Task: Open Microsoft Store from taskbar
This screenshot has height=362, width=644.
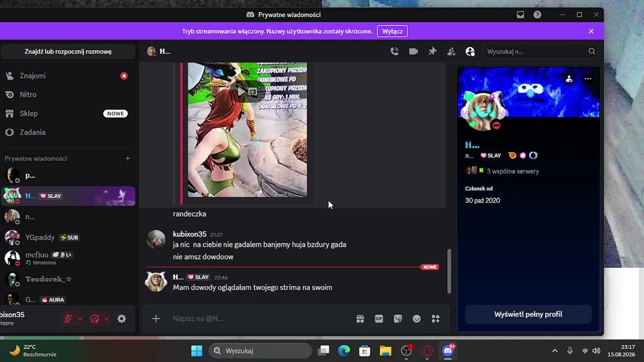Action: 365,350
